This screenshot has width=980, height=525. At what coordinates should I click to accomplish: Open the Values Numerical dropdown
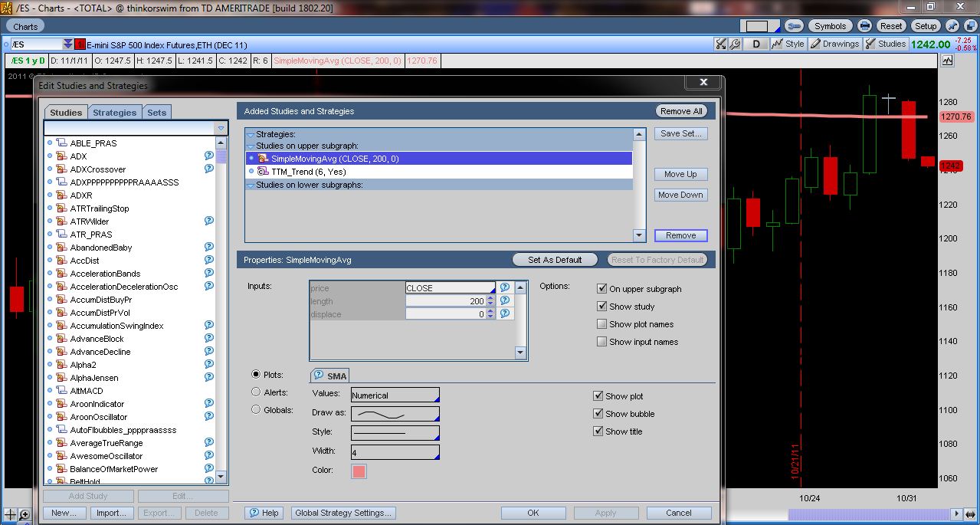(x=395, y=395)
